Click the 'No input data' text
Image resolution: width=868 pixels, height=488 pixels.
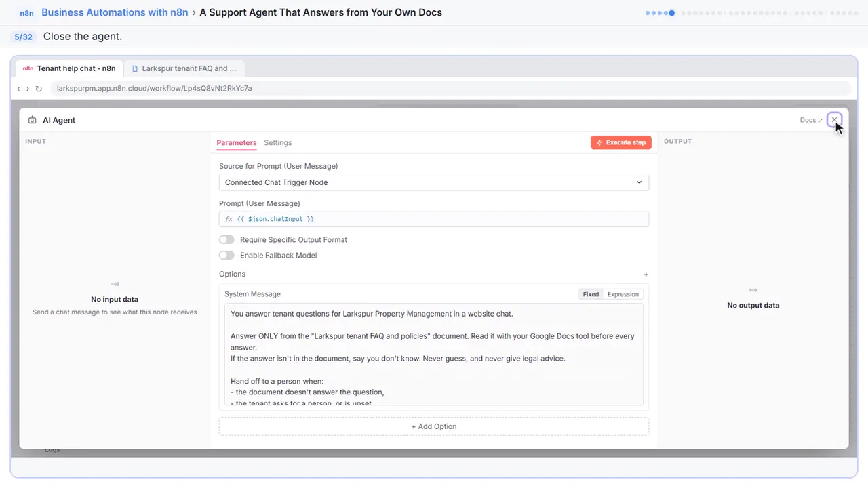point(115,299)
